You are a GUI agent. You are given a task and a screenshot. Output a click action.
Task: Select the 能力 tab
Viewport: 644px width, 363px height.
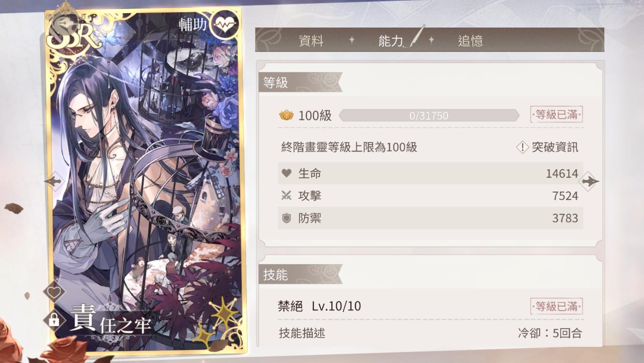point(391,40)
